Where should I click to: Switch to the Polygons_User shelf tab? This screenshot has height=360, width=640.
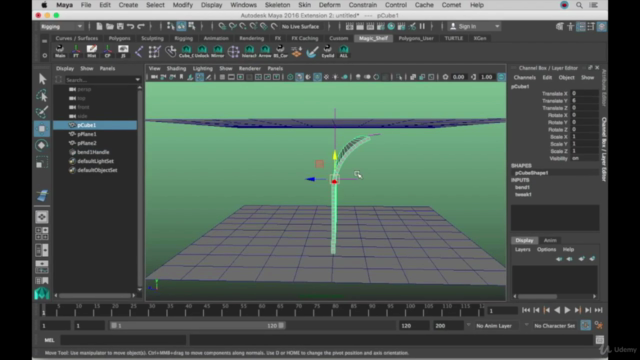(416, 38)
